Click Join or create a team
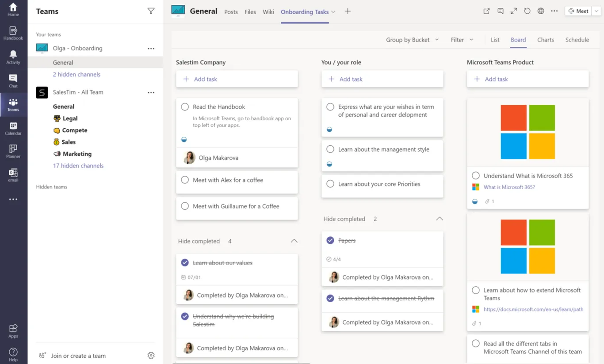Viewport: 604px width, 364px height. (78, 356)
